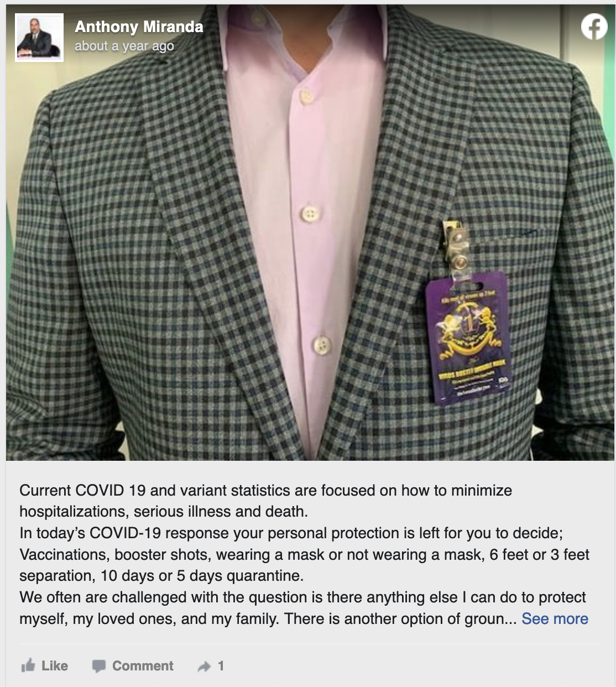Open the Facebook logo icon
This screenshot has width=616, height=687.
(x=594, y=27)
